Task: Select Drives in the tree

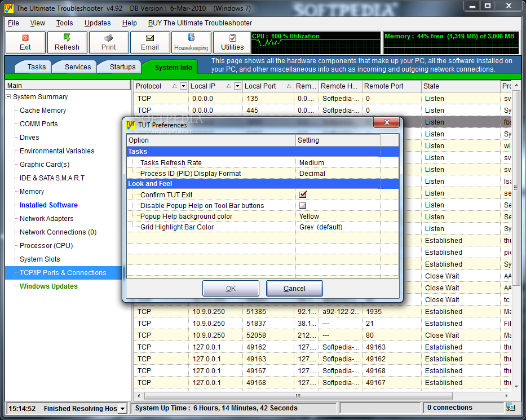Action: pos(29,137)
